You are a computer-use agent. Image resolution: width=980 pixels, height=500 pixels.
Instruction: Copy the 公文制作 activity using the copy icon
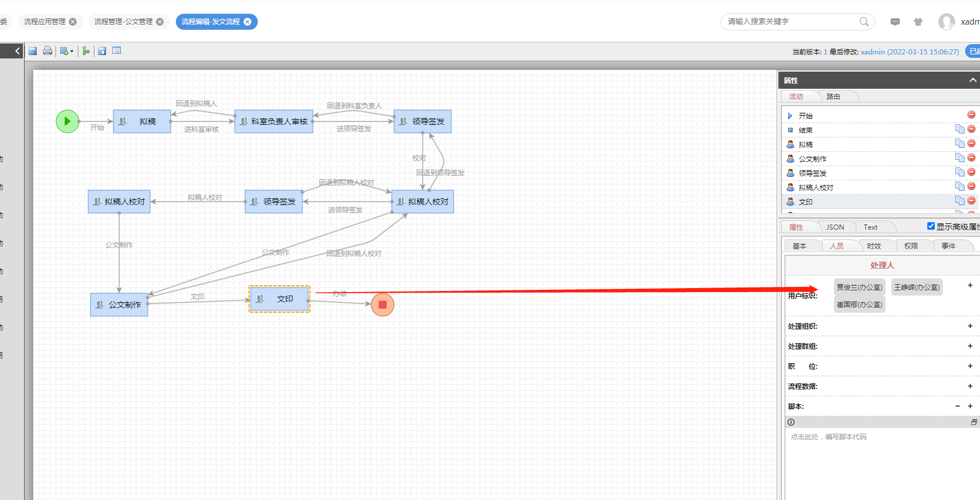point(959,158)
